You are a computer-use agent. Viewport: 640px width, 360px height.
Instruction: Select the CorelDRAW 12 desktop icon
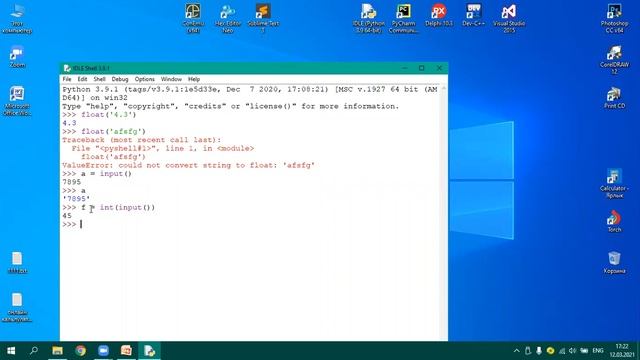[x=614, y=60]
